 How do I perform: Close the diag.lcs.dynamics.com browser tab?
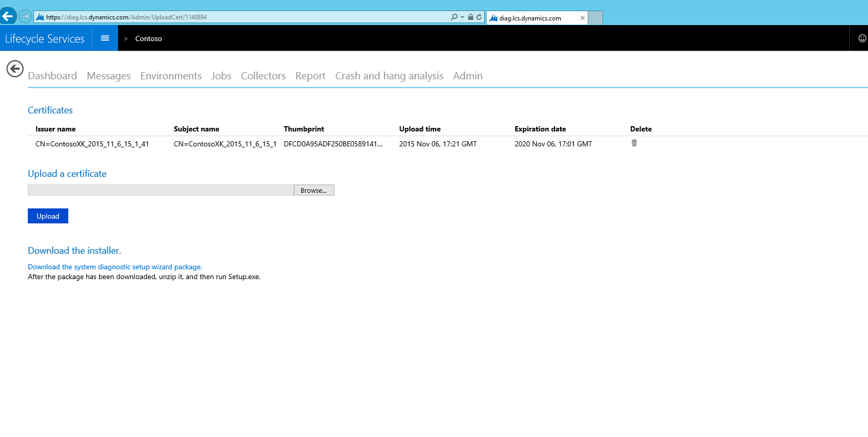point(582,18)
